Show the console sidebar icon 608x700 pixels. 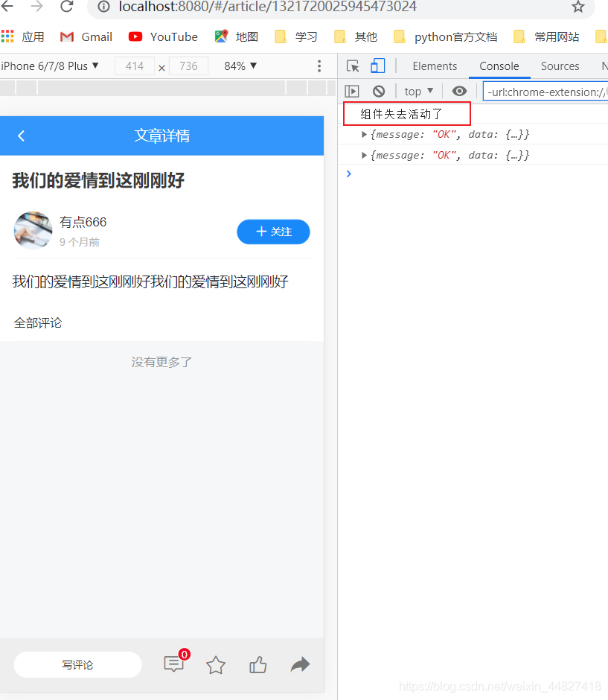pos(352,92)
